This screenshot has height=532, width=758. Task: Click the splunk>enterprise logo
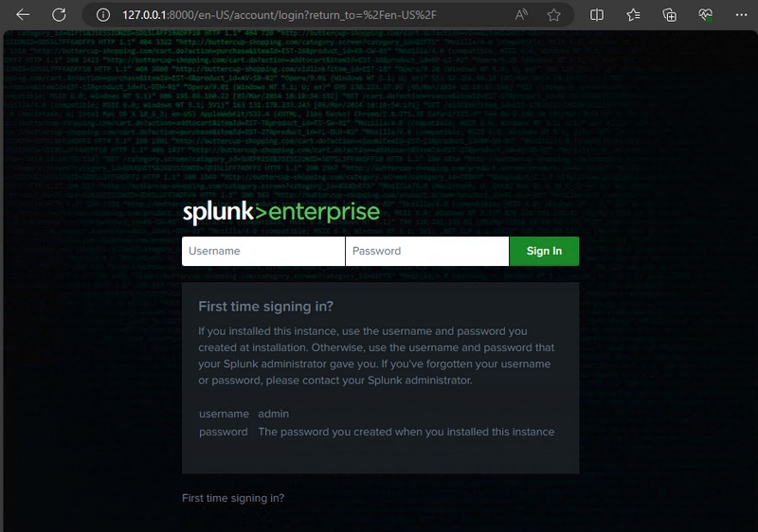tap(281, 212)
